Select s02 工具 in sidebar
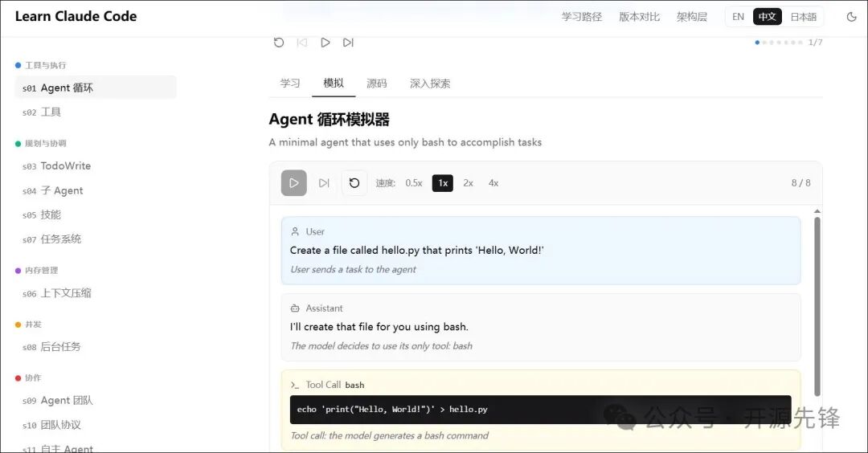Viewport: 868px width, 453px height. [x=96, y=112]
